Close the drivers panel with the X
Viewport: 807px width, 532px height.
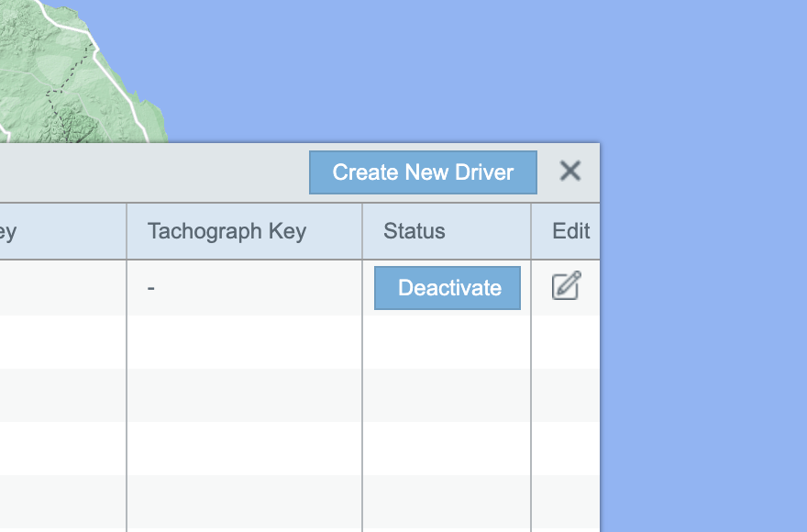coord(570,172)
